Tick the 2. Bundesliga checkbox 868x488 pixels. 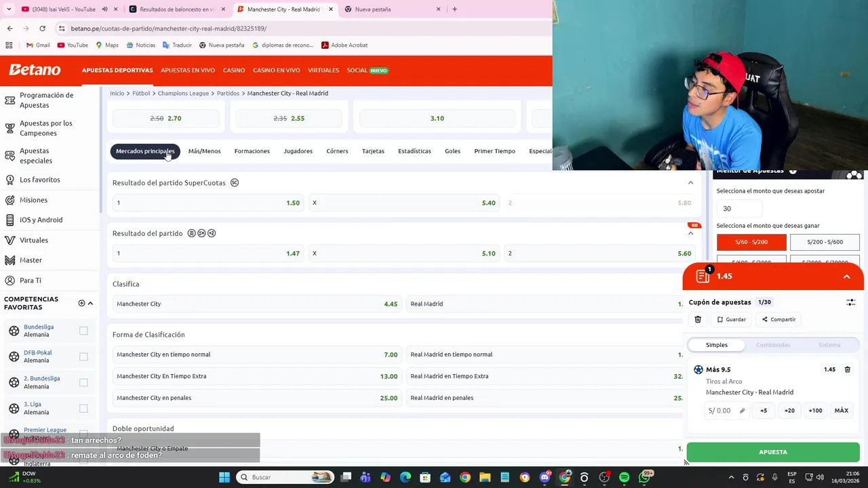point(83,382)
